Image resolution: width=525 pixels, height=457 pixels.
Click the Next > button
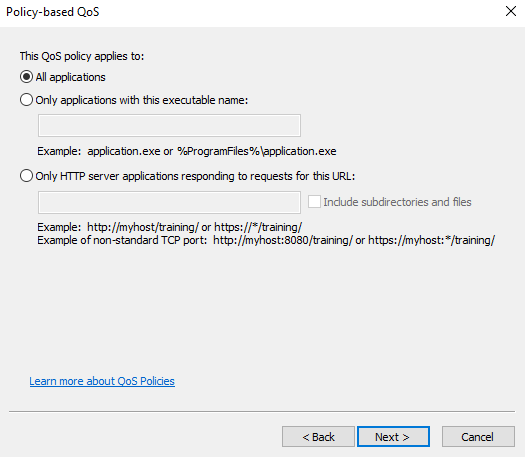[x=393, y=437]
